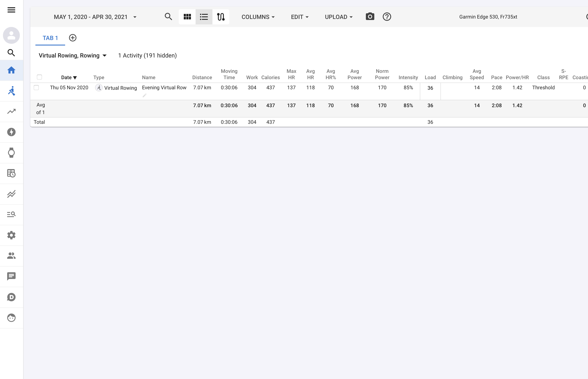The width and height of the screenshot is (588, 379).
Task: Select TAB 1
Action: tap(50, 38)
